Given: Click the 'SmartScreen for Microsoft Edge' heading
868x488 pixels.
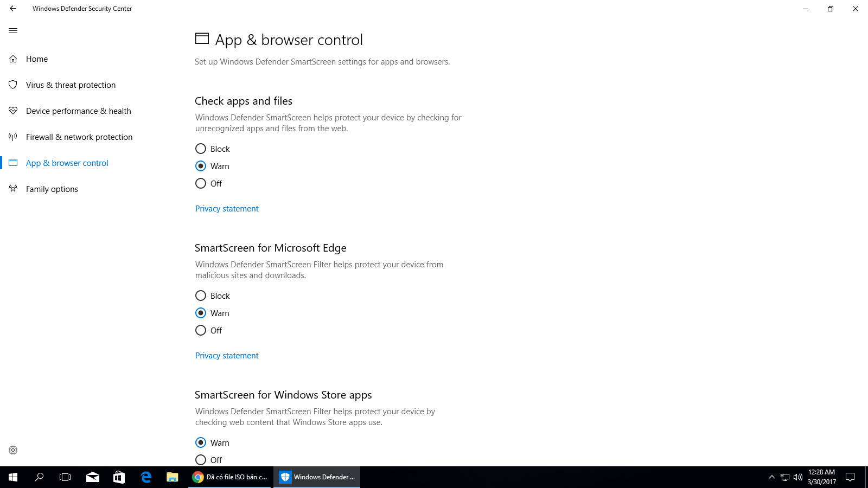Looking at the screenshot, I should coord(271,248).
